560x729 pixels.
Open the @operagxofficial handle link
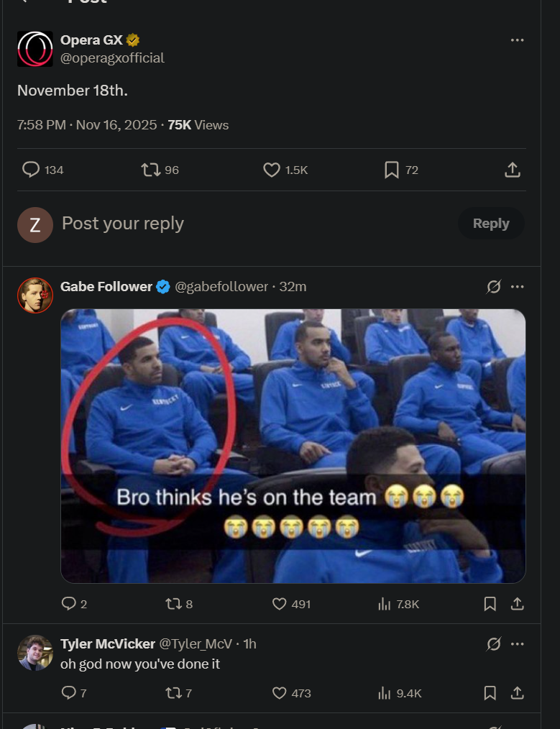coord(112,58)
